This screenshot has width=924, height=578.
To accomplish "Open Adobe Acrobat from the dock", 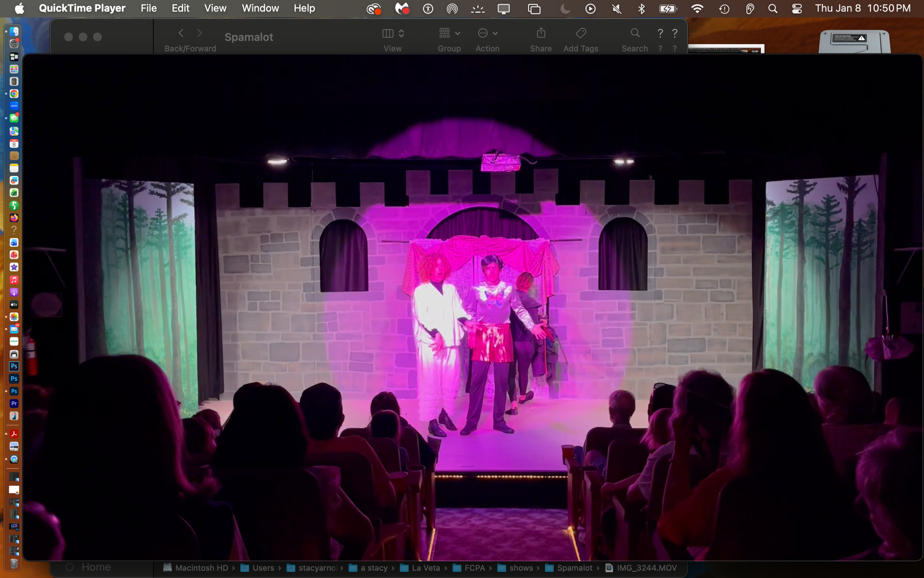I will pyautogui.click(x=14, y=434).
